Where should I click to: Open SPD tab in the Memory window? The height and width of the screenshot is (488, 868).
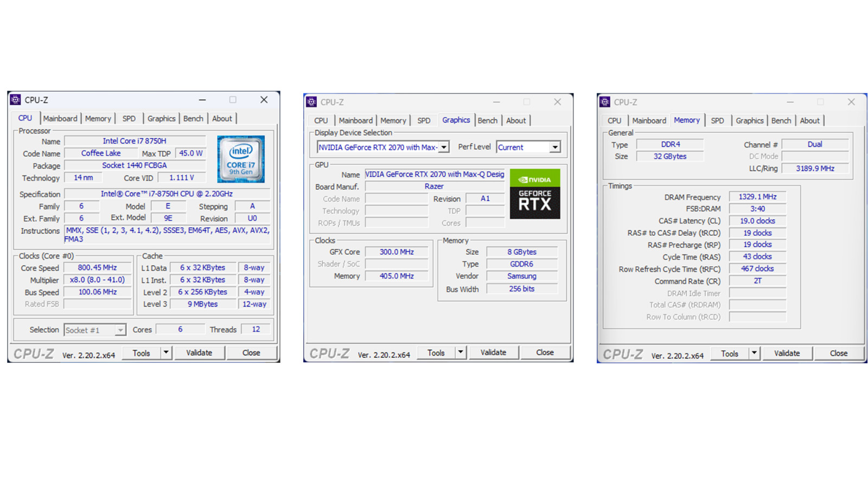click(x=717, y=120)
